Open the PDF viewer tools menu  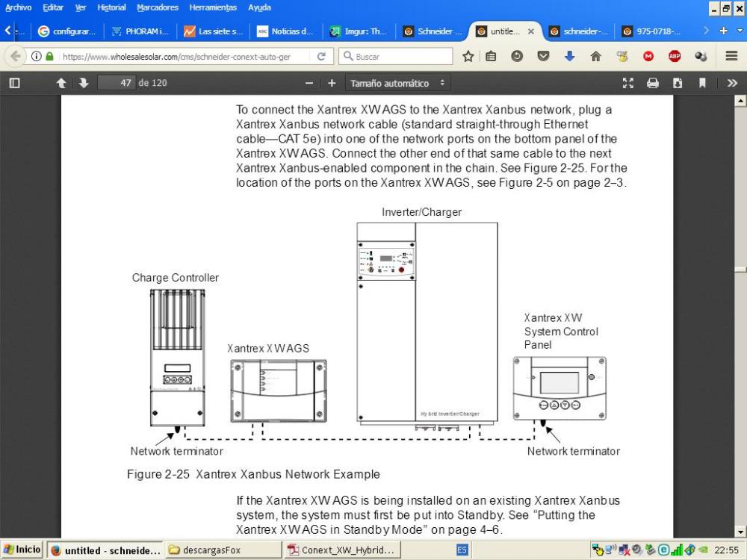(x=732, y=83)
